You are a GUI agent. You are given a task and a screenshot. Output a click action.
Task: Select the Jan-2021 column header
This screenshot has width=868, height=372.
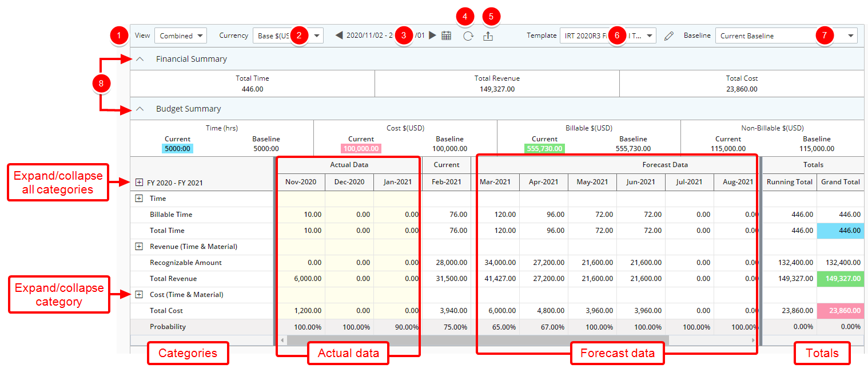click(x=397, y=182)
